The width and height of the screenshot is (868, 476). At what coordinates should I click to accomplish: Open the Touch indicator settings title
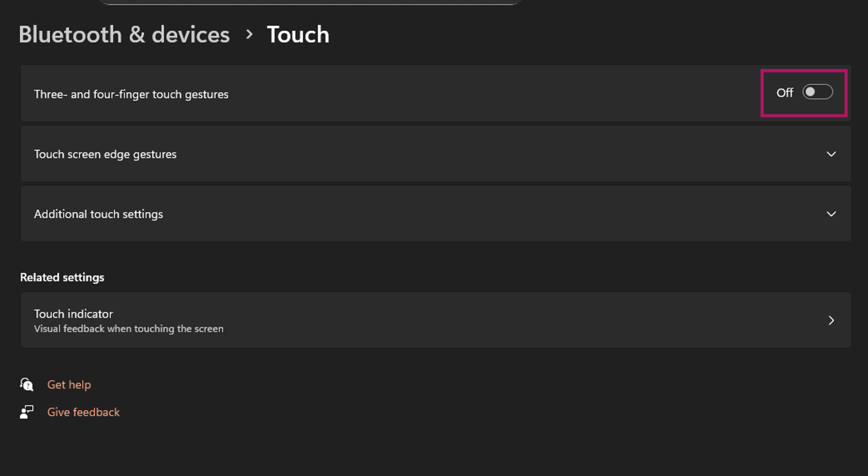coord(73,314)
